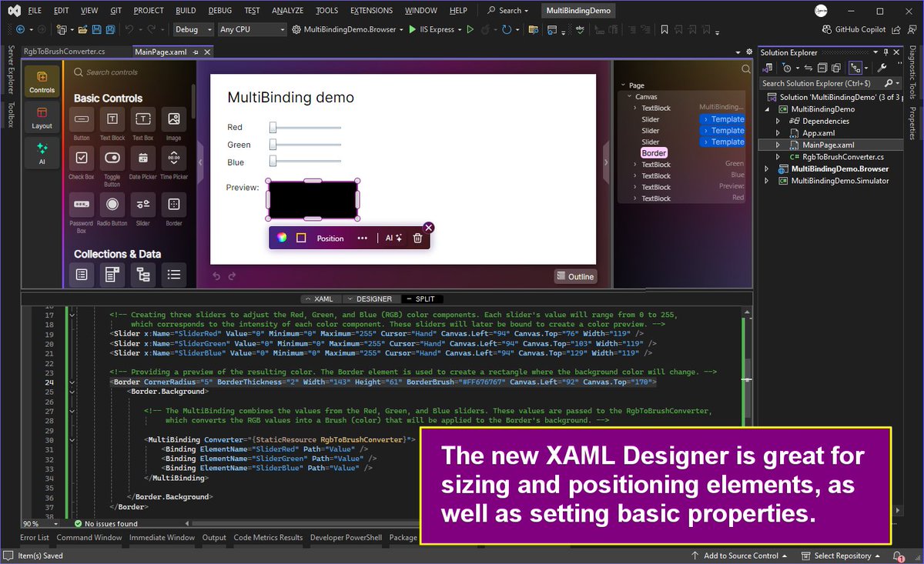This screenshot has height=564, width=924.
Task: Open the Developer PowerShell tab
Action: point(346,538)
